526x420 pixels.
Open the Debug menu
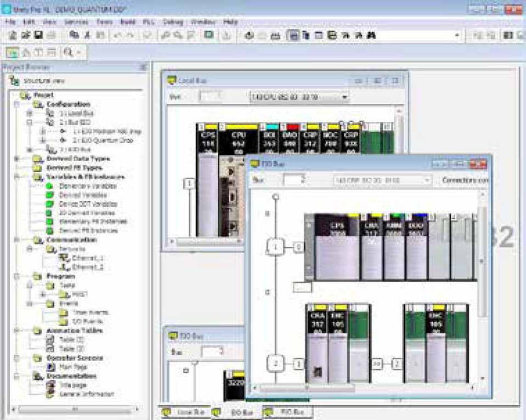coord(173,22)
